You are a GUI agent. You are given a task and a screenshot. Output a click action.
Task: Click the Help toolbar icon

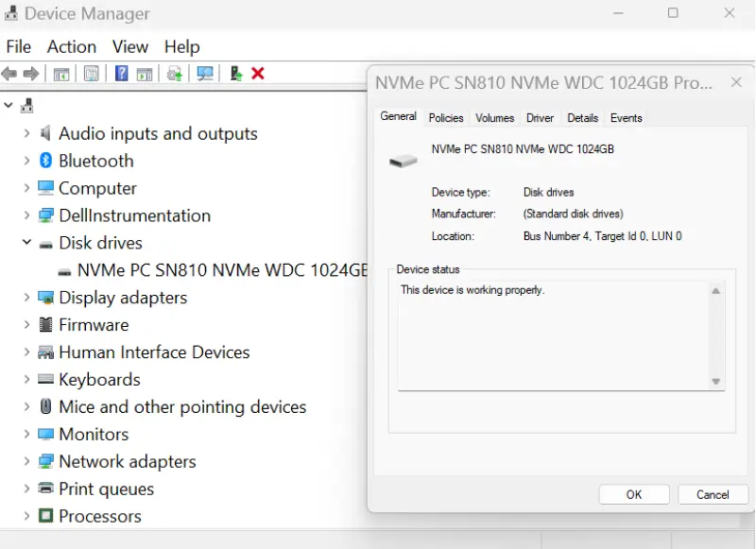(x=121, y=74)
